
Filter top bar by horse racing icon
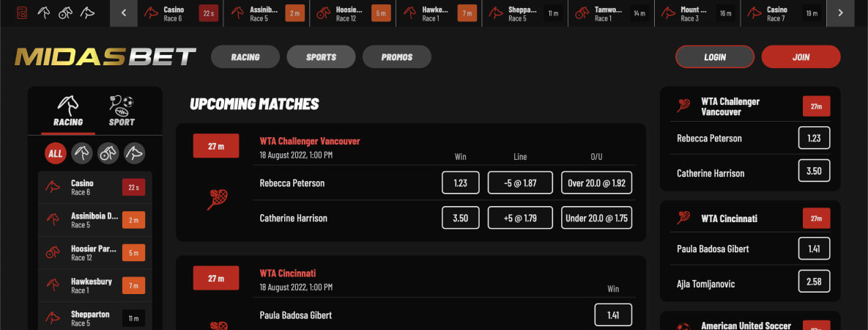click(44, 12)
